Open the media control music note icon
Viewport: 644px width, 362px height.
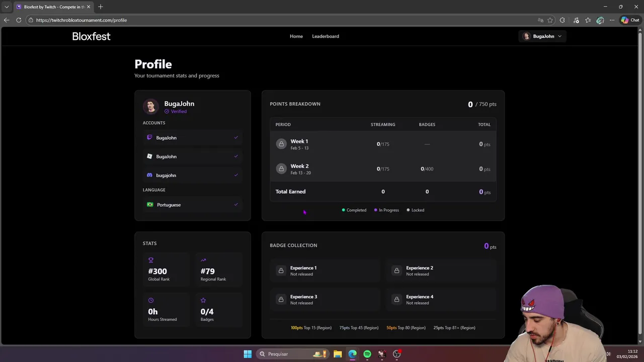(x=576, y=20)
